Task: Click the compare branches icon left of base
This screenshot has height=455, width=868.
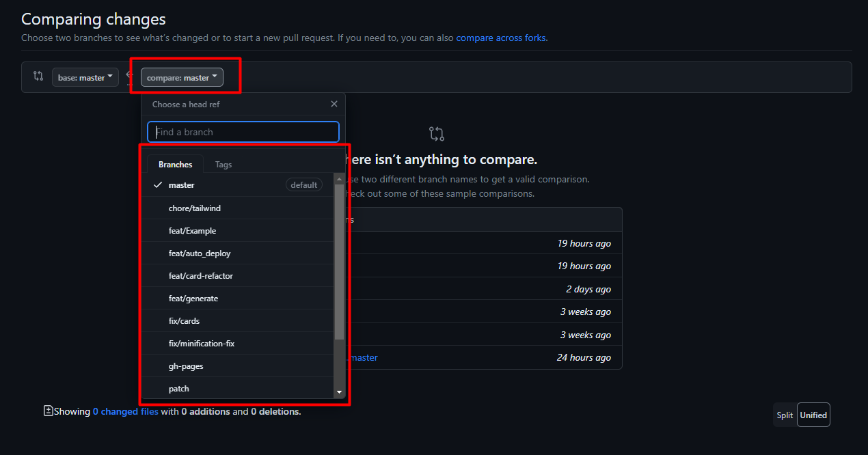Action: [x=38, y=77]
